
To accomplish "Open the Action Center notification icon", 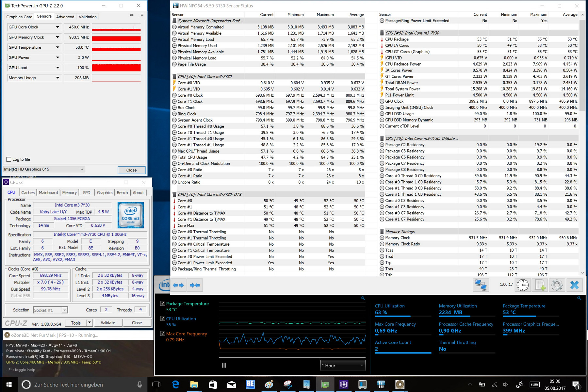I will pos(576,384).
